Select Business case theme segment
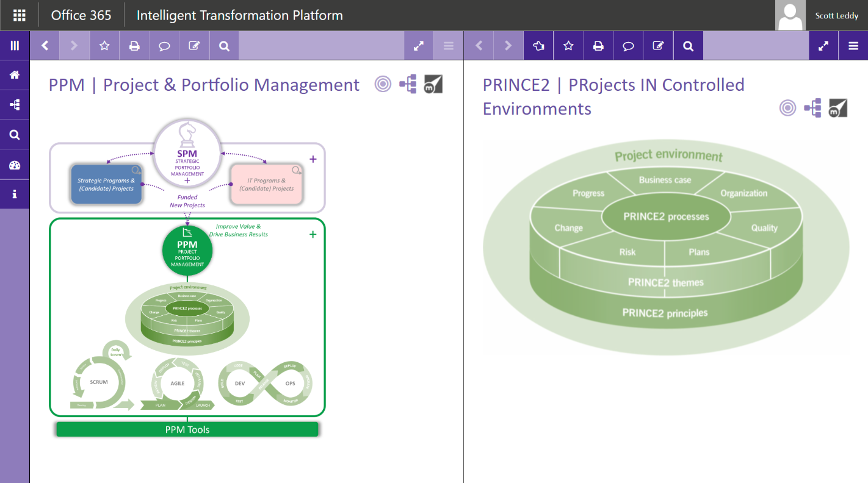The height and width of the screenshot is (483, 868). point(665,180)
